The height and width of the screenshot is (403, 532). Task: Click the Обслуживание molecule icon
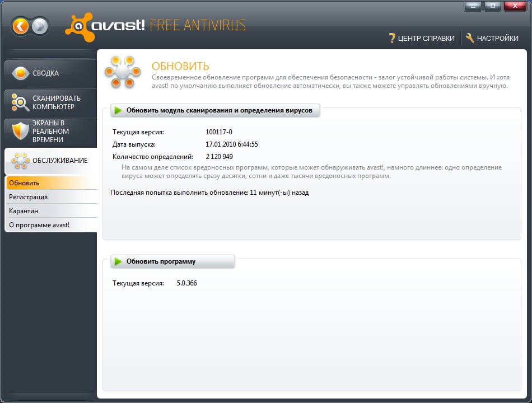[20, 161]
